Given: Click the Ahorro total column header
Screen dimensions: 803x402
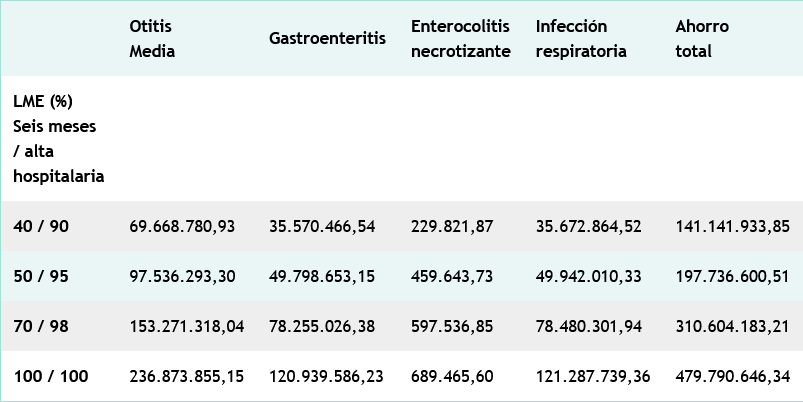Looking at the screenshot, I should 702,38.
